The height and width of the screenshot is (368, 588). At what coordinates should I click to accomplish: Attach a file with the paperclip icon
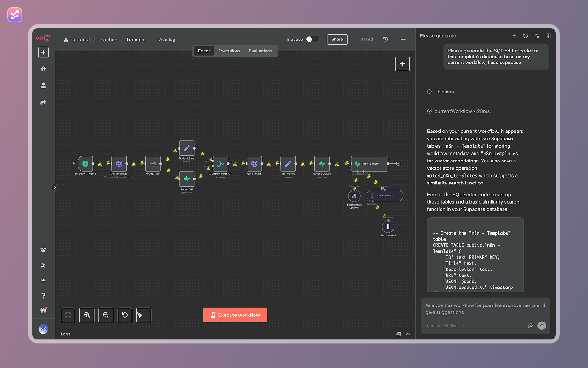point(530,326)
